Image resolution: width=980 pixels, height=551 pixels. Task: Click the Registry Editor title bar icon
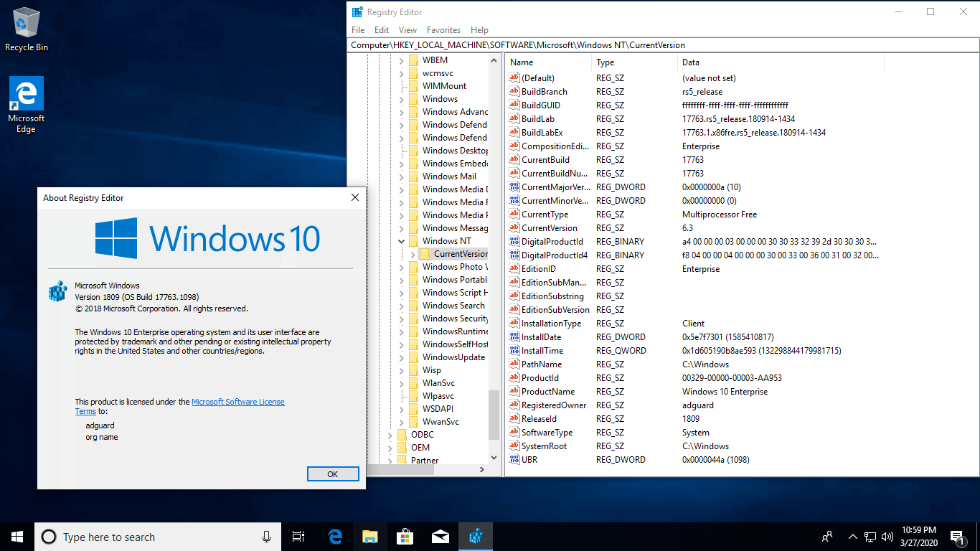tap(357, 11)
